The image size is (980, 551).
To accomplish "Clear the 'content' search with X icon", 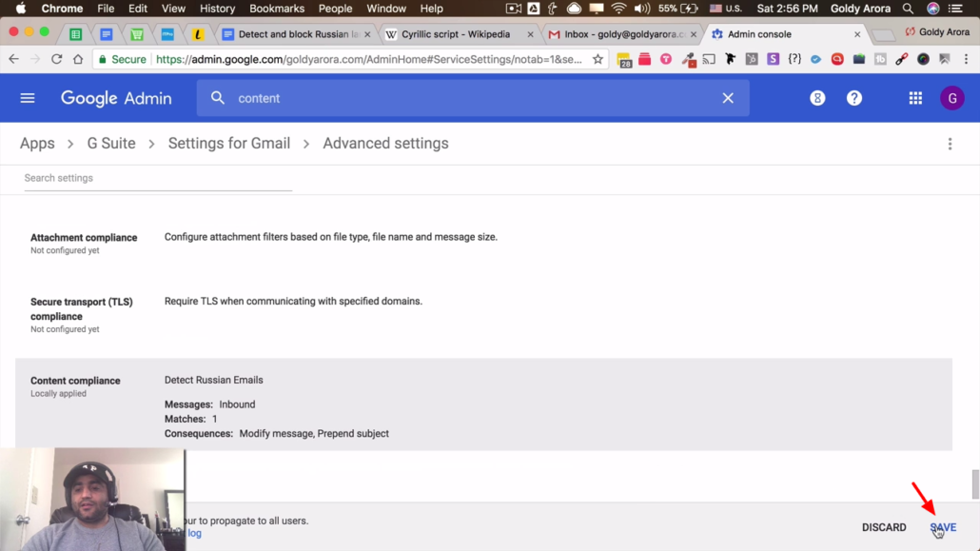I will coord(728,98).
